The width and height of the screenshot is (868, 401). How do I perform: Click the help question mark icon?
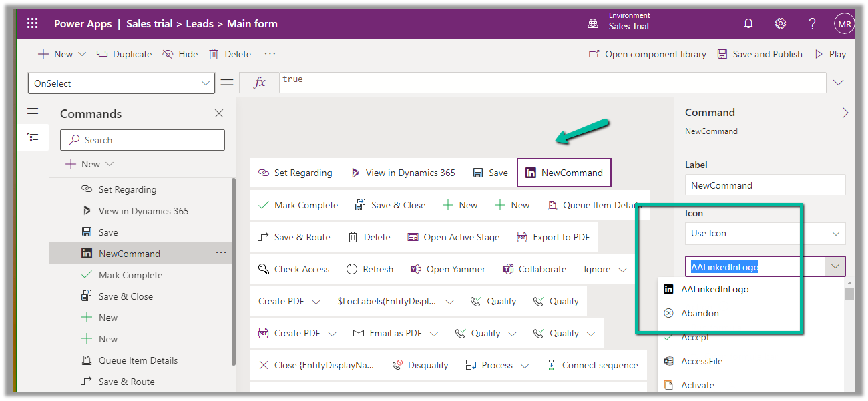click(812, 24)
